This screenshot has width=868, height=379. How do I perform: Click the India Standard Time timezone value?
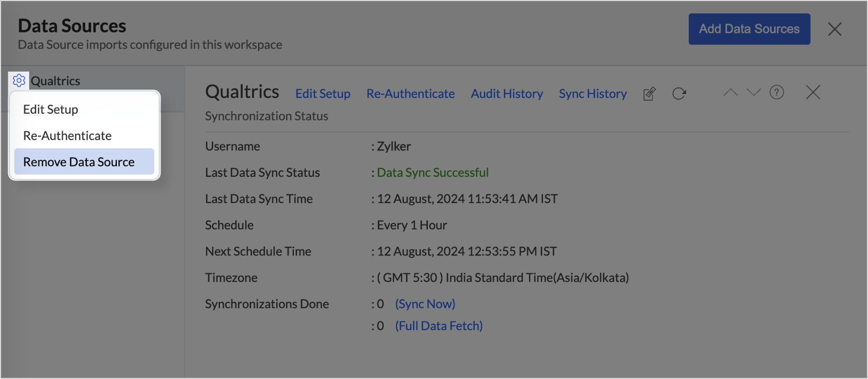click(x=503, y=278)
